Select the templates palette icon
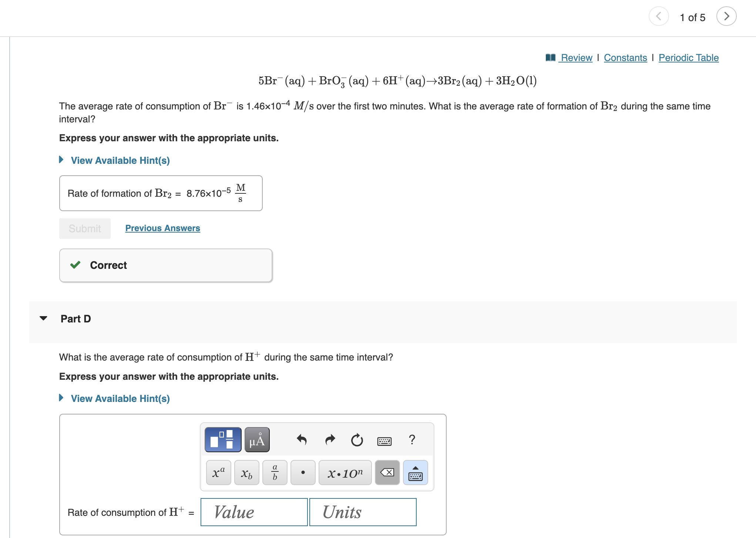This screenshot has width=756, height=538. pos(223,440)
